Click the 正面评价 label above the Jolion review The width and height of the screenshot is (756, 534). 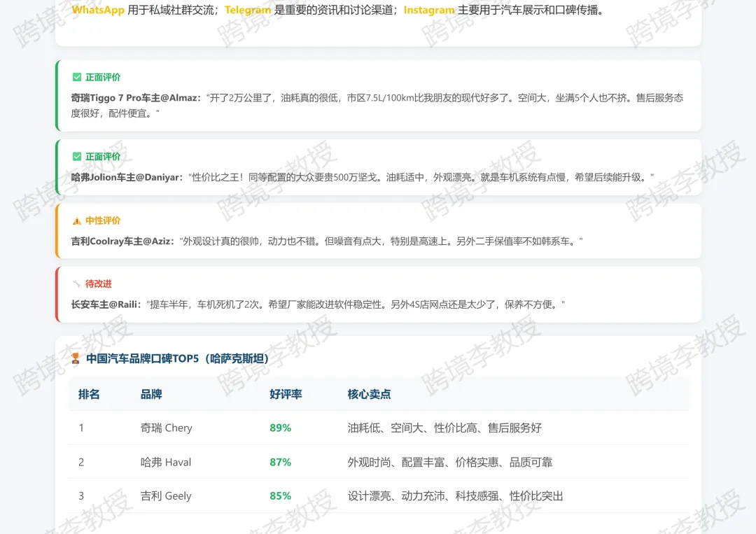103,157
